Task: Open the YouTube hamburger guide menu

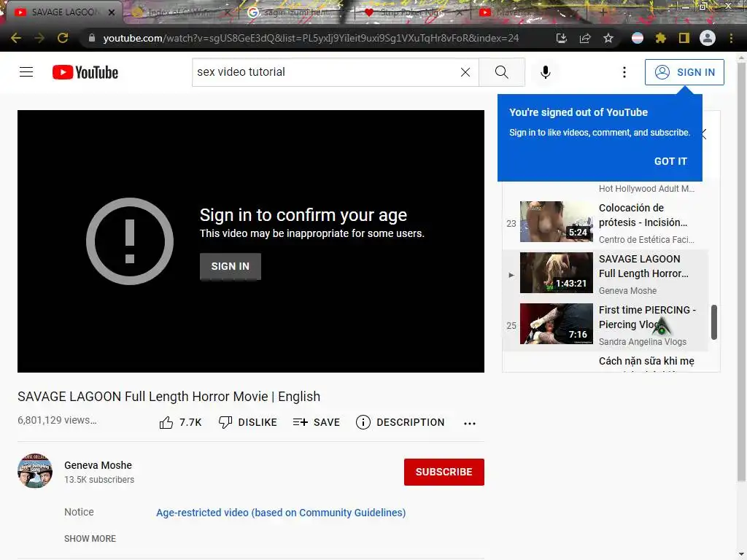Action: [x=26, y=72]
